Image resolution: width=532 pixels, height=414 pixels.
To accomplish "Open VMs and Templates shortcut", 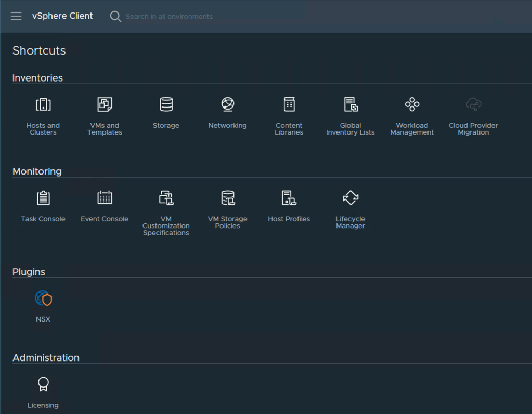I will [x=105, y=105].
